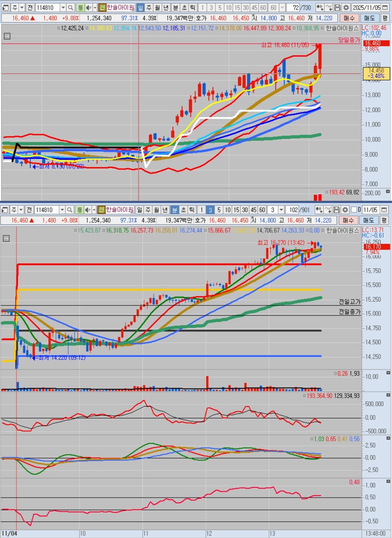Select the 5 minute interval in the lower chart

click(x=219, y=210)
